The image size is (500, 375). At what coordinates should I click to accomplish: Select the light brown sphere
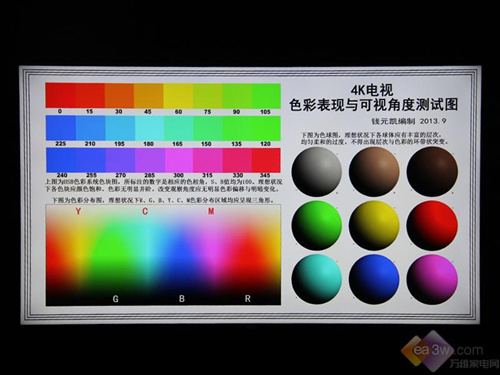click(x=374, y=172)
